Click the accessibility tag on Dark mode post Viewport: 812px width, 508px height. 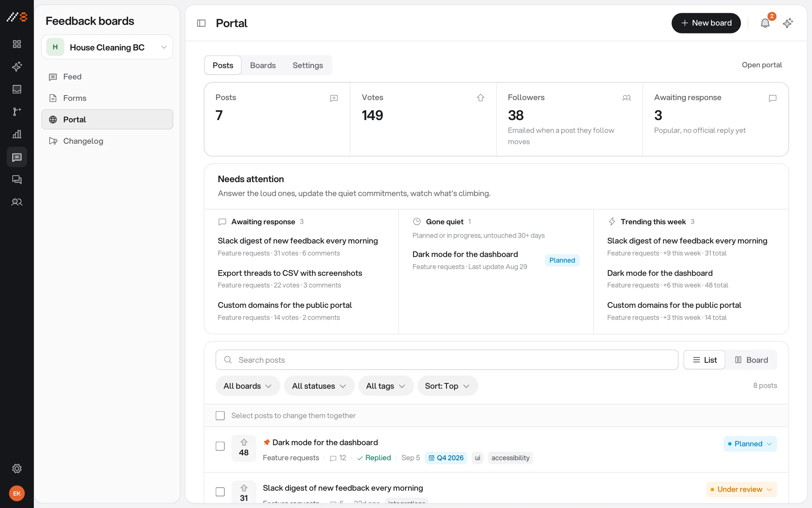[510, 458]
